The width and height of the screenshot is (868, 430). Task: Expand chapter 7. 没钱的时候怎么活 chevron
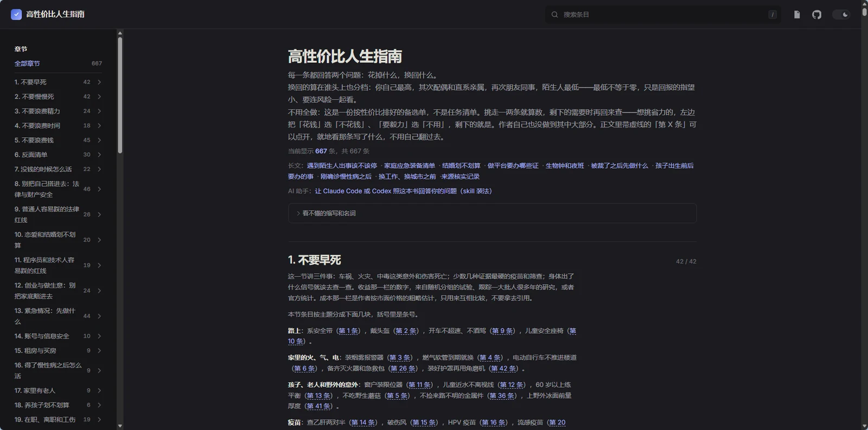pos(99,169)
